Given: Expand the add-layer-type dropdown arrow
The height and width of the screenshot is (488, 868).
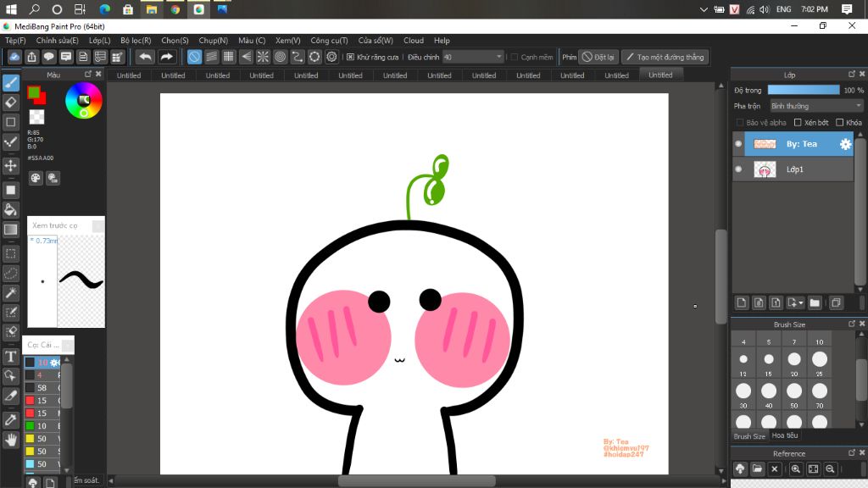Looking at the screenshot, I should [801, 302].
